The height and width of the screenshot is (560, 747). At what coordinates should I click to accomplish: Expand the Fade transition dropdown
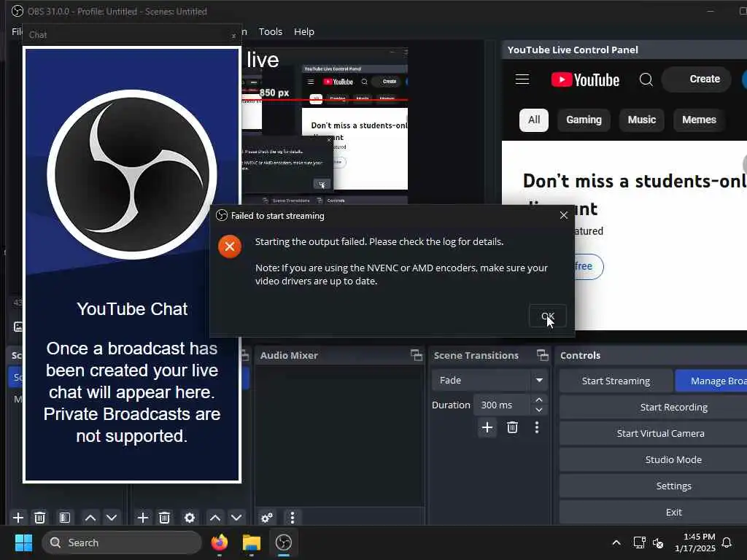tap(539, 380)
